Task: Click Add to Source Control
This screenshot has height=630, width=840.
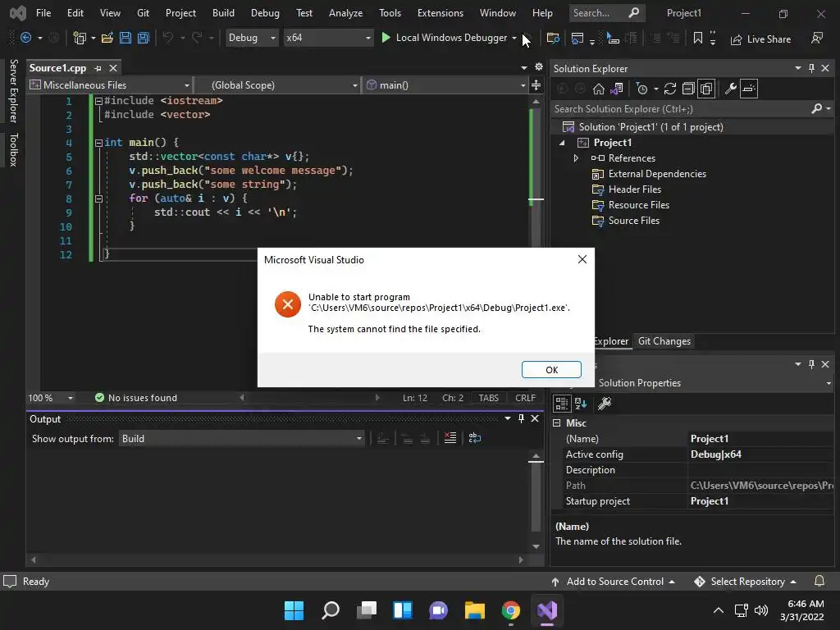Action: click(x=614, y=582)
